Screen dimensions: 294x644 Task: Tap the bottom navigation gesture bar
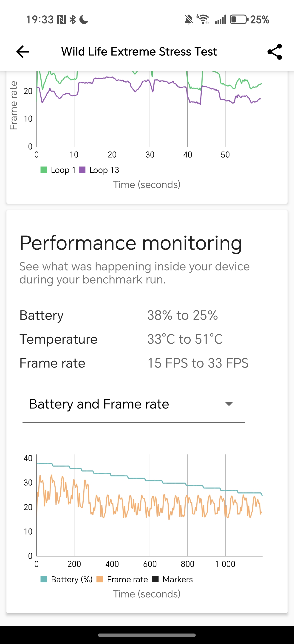(x=147, y=635)
